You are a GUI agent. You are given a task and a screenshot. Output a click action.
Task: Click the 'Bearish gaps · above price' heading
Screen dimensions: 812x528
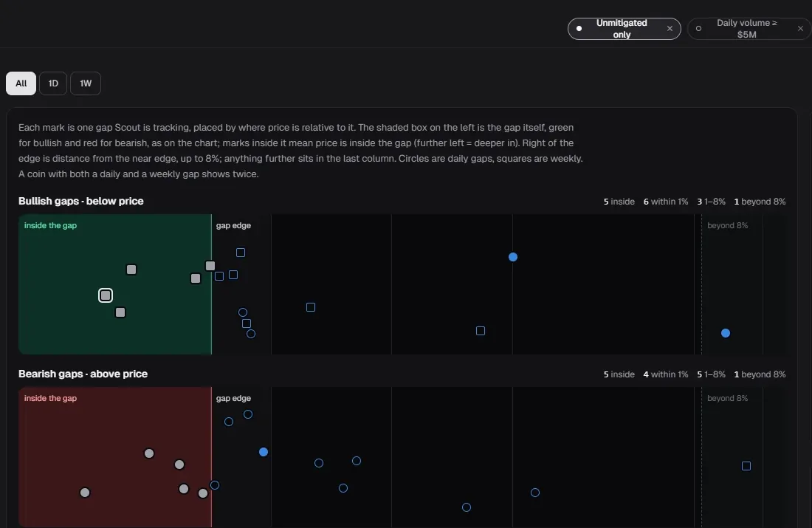pyautogui.click(x=83, y=374)
